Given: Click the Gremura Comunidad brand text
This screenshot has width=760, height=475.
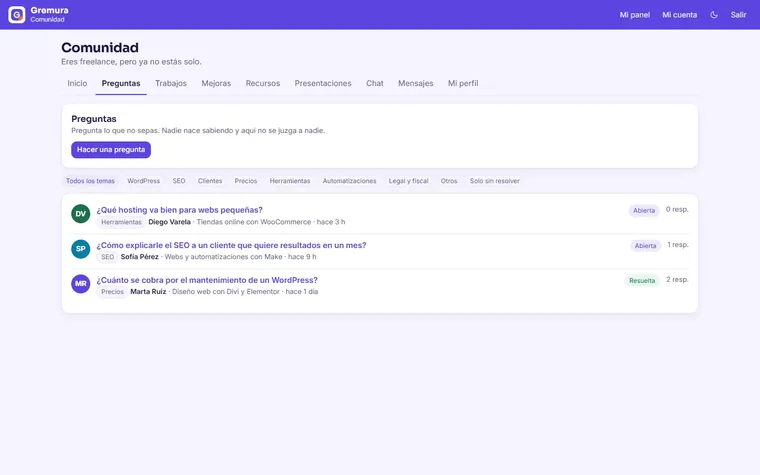Looking at the screenshot, I should coord(49,15).
